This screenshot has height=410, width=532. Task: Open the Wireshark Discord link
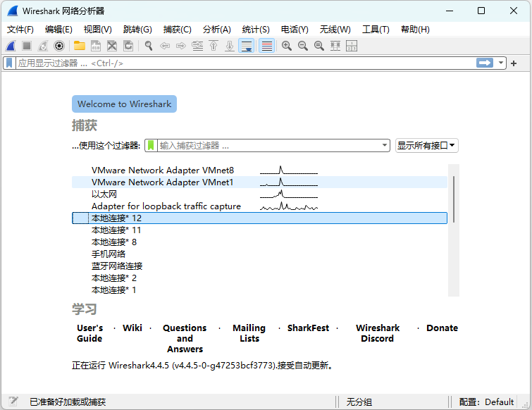tap(378, 333)
